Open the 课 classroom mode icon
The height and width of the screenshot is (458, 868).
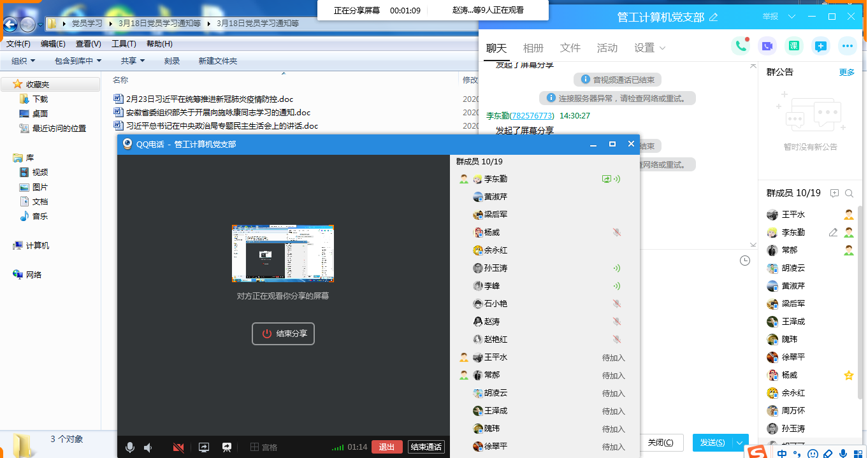[794, 46]
